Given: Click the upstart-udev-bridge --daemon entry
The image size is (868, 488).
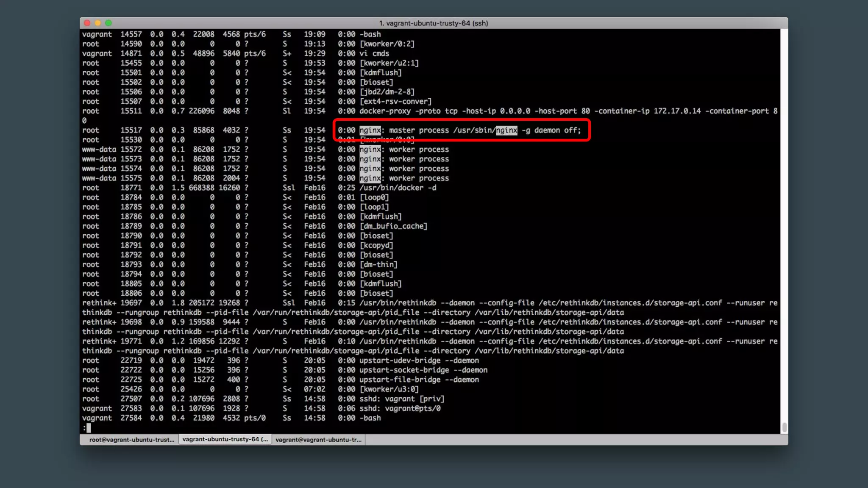Looking at the screenshot, I should pyautogui.click(x=419, y=360).
